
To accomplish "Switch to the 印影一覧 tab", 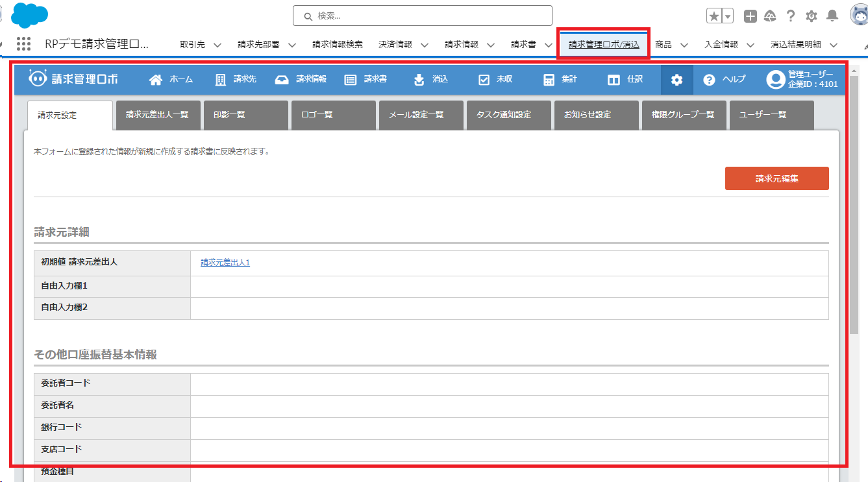I will tap(245, 115).
